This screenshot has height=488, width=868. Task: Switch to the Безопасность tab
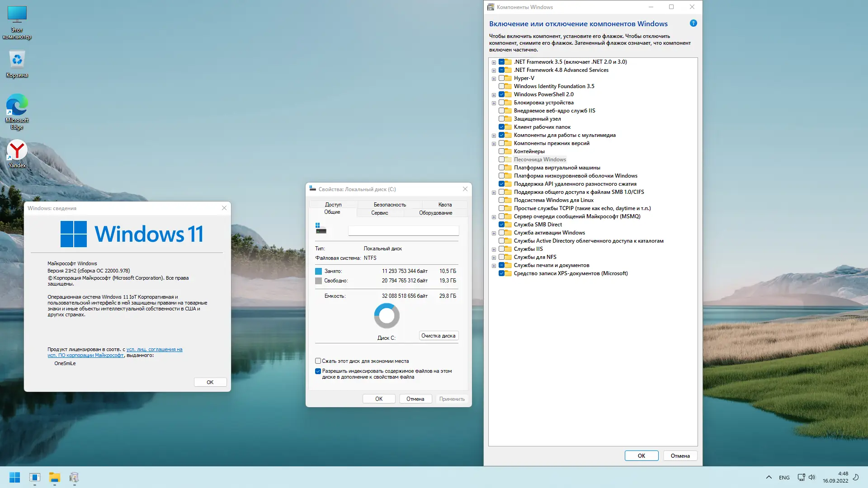(389, 205)
